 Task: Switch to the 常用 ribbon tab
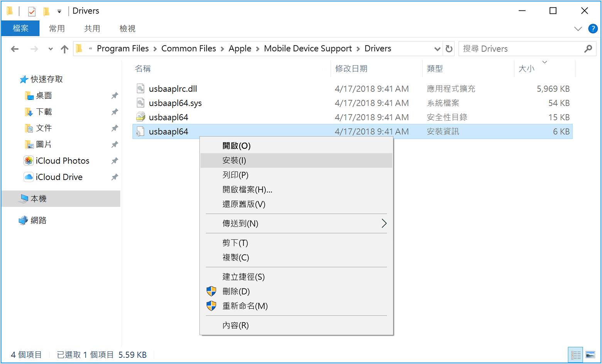pos(57,29)
